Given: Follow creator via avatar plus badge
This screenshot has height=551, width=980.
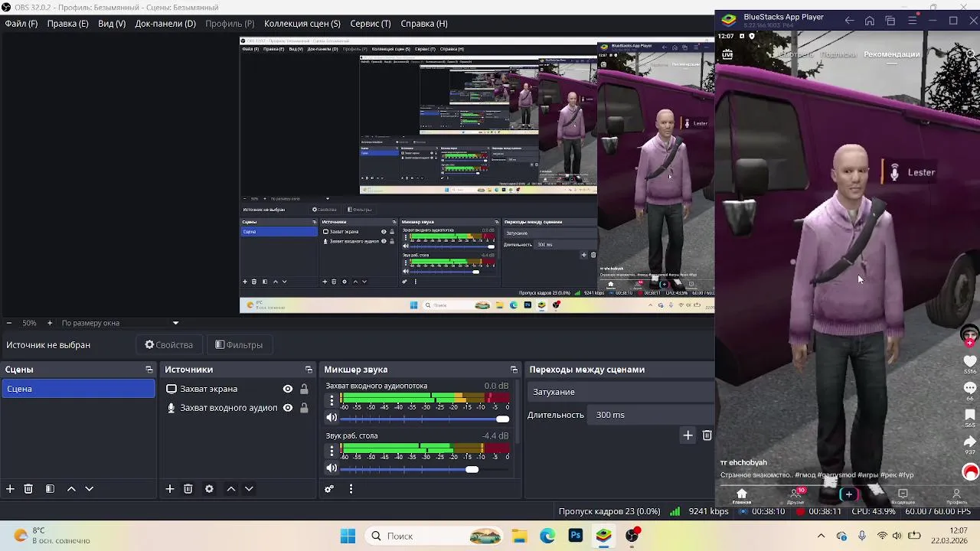Looking at the screenshot, I should point(970,344).
